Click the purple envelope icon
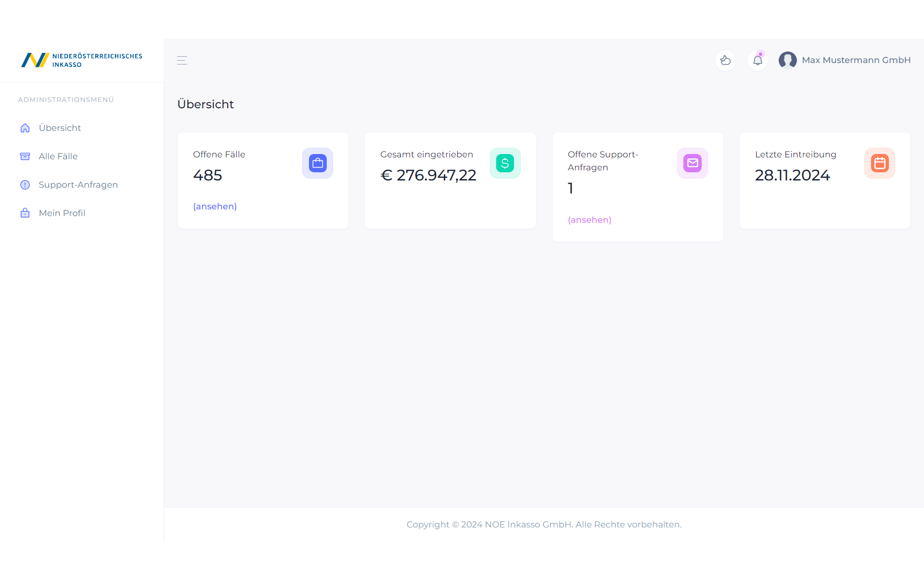The image size is (924, 578). click(692, 163)
